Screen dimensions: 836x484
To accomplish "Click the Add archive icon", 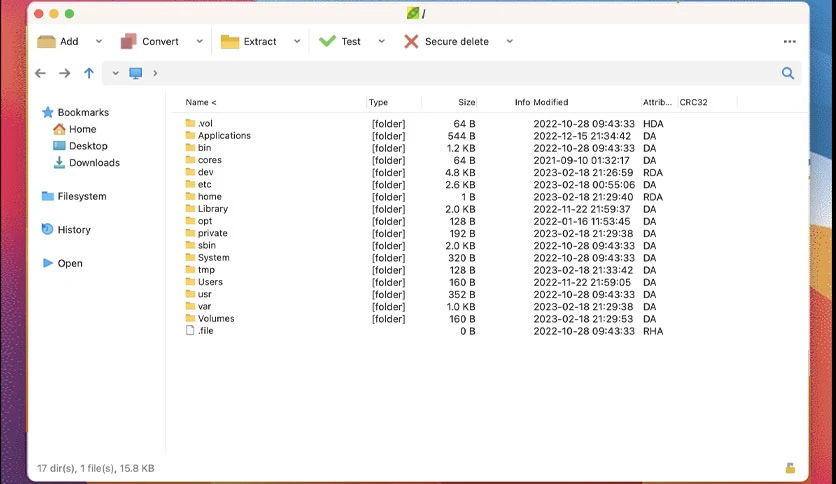I will (46, 42).
